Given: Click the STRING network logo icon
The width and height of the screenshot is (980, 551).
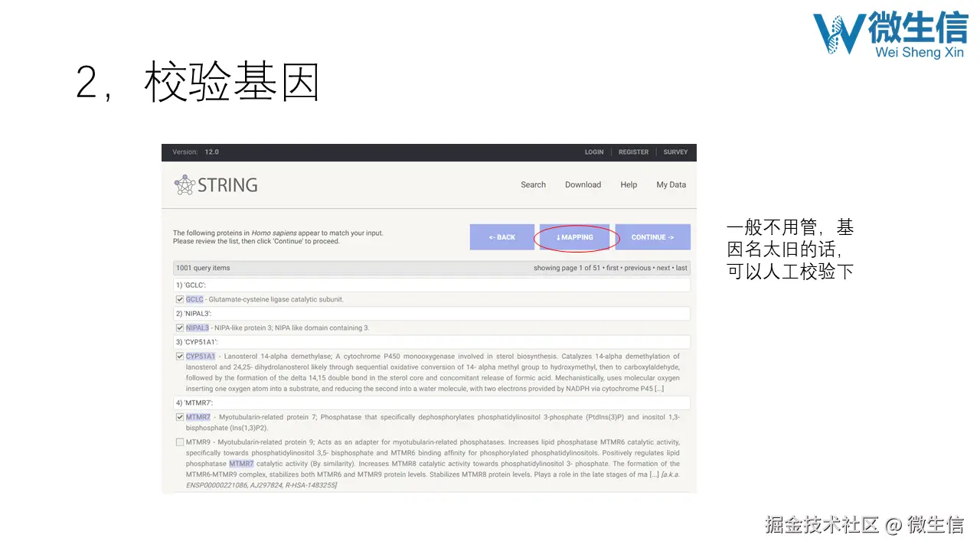Looking at the screenshot, I should (184, 184).
